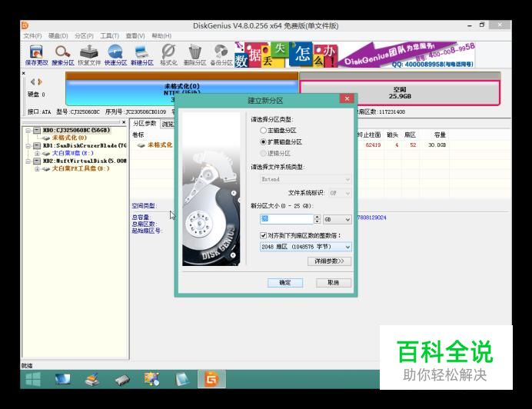
Task: Open the 2048 sectors alignment dropdown
Action: (306, 247)
